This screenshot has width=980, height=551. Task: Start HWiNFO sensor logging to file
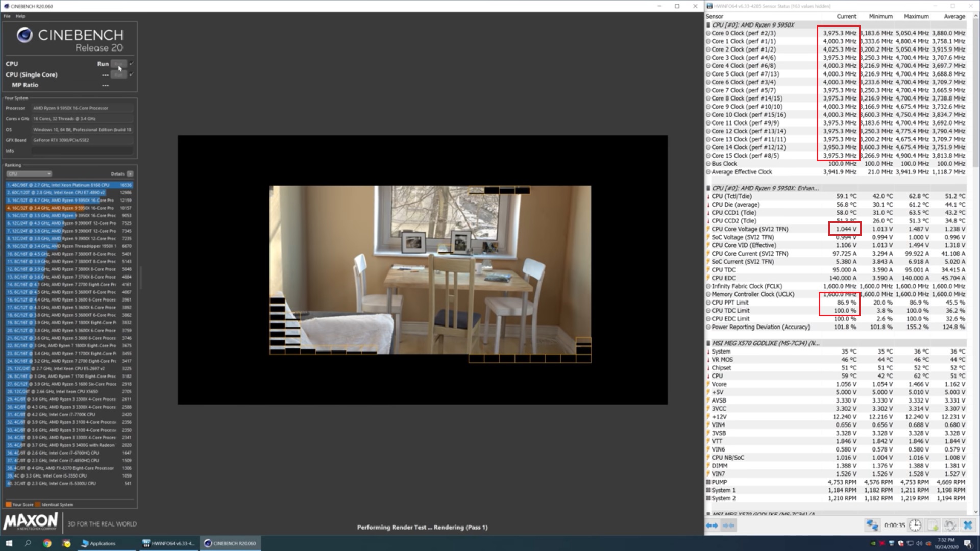tap(933, 525)
